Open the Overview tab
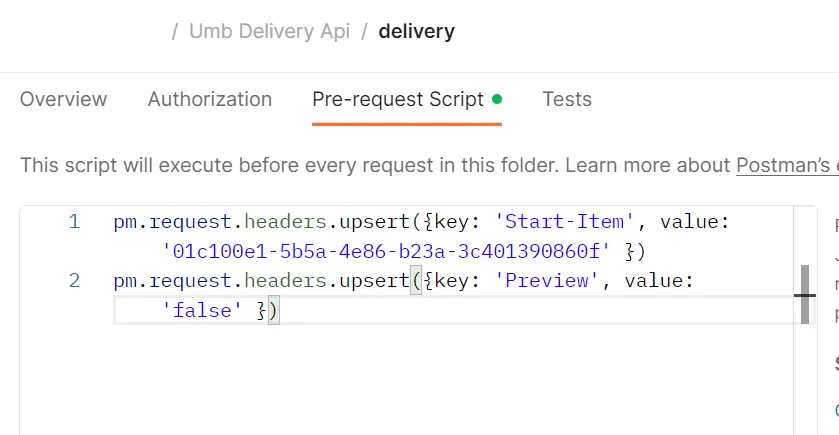839x435 pixels. point(64,100)
